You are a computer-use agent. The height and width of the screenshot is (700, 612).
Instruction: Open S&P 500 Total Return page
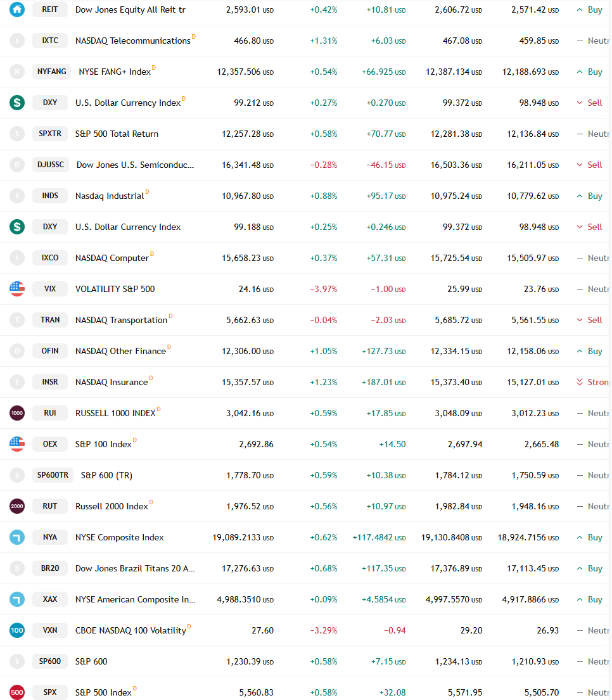pyautogui.click(x=117, y=134)
